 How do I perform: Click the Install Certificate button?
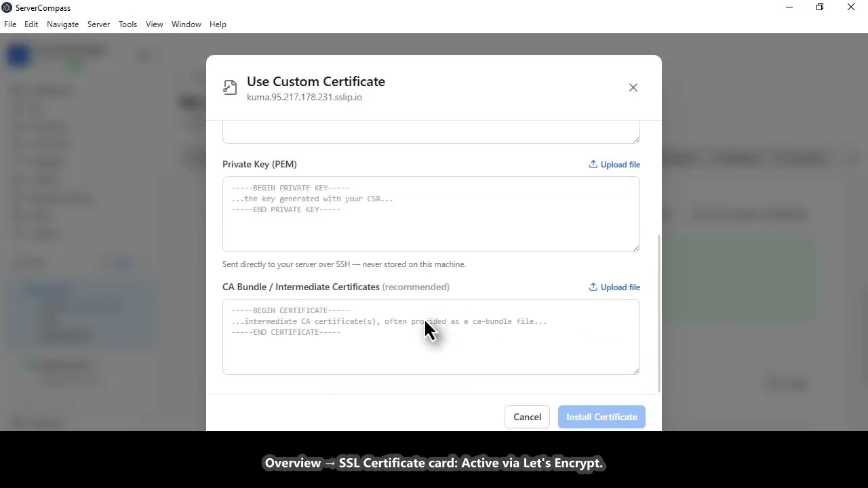pyautogui.click(x=601, y=417)
